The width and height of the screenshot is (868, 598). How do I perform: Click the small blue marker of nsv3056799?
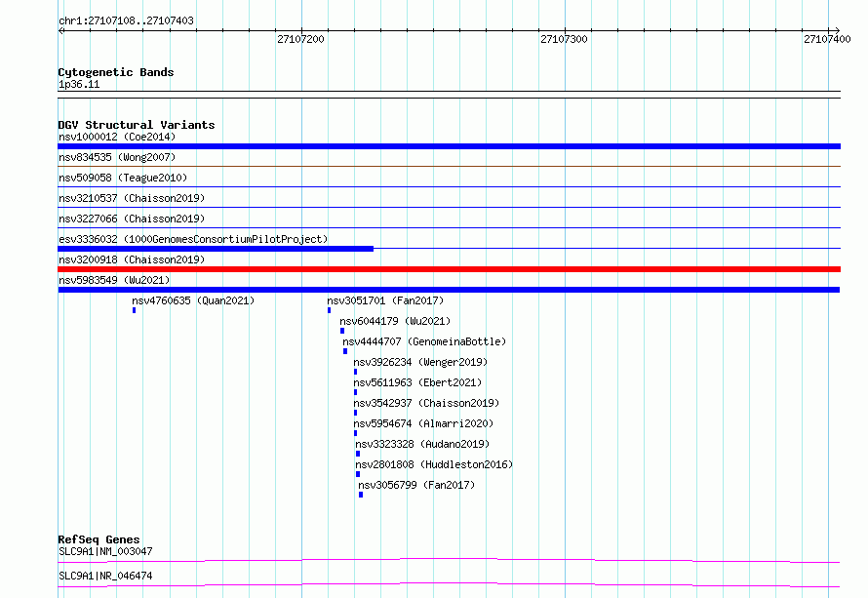click(x=361, y=495)
